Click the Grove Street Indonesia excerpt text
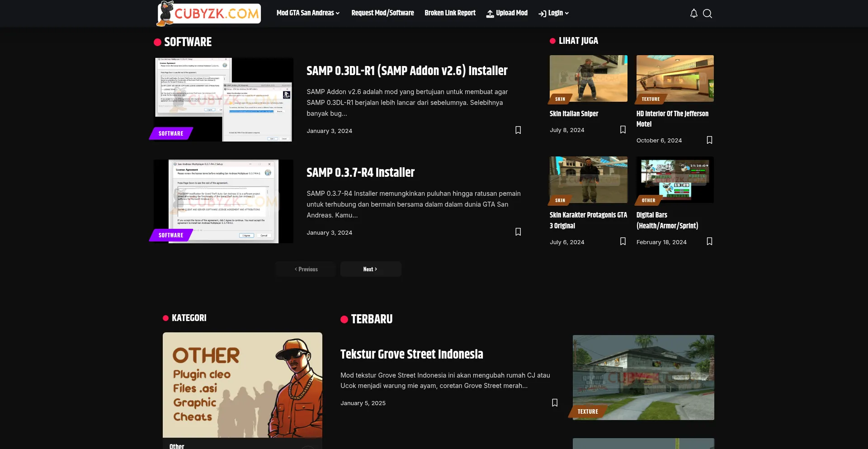The image size is (868, 449). (x=445, y=380)
